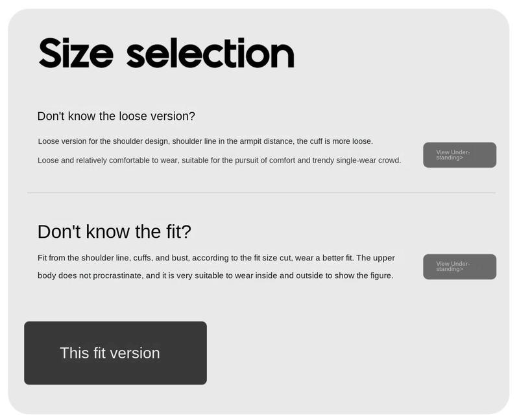Click the "Don't know the fit?" heading

pyautogui.click(x=114, y=231)
